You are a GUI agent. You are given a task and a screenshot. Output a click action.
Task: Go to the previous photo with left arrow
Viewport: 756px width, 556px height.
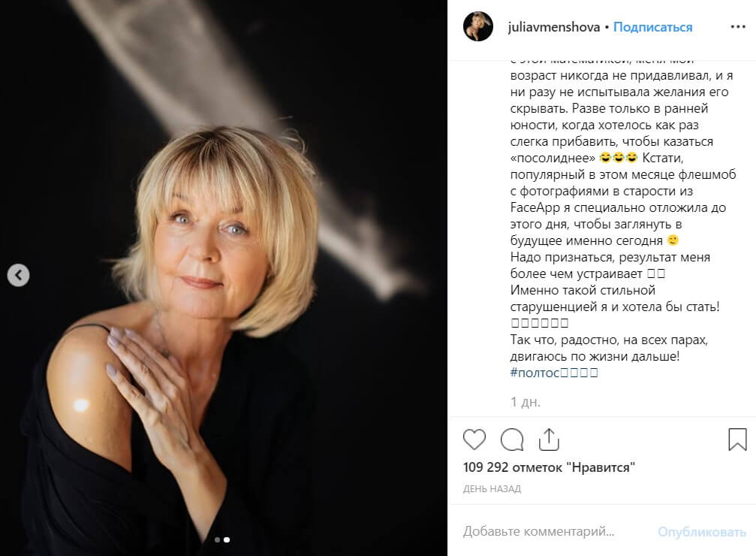pyautogui.click(x=18, y=275)
